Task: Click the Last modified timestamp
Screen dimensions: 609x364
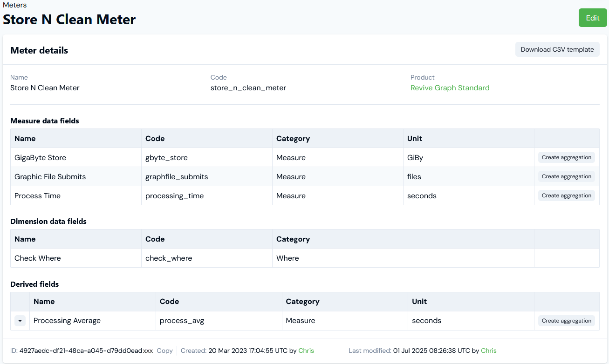Action: [x=431, y=351]
